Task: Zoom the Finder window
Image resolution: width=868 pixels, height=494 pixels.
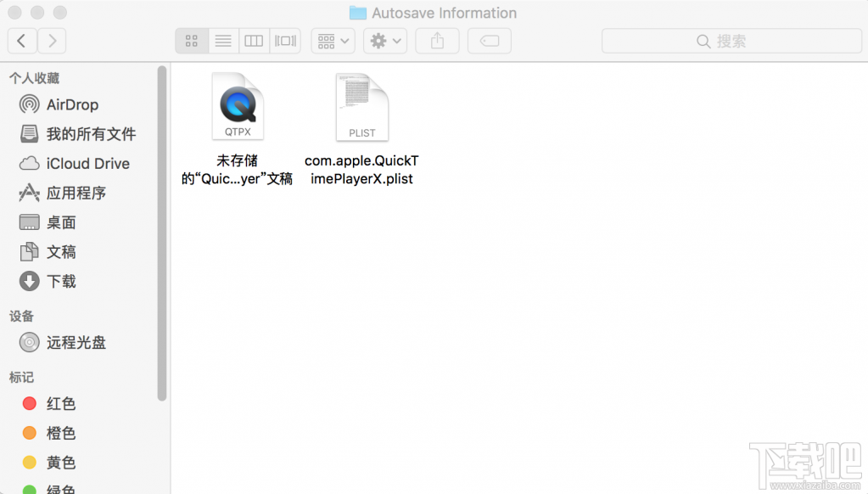Action: (59, 12)
